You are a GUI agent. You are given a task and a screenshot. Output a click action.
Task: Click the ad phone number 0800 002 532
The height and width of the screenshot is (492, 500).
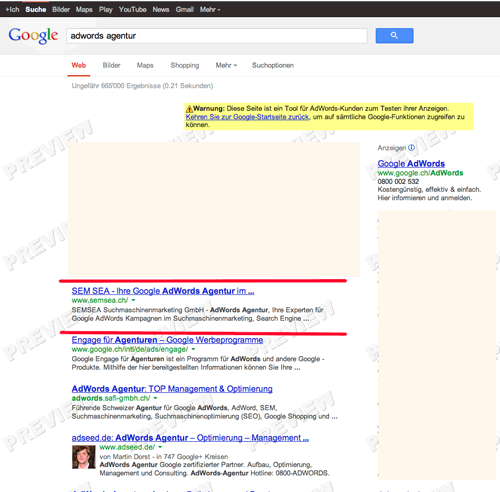(x=398, y=182)
